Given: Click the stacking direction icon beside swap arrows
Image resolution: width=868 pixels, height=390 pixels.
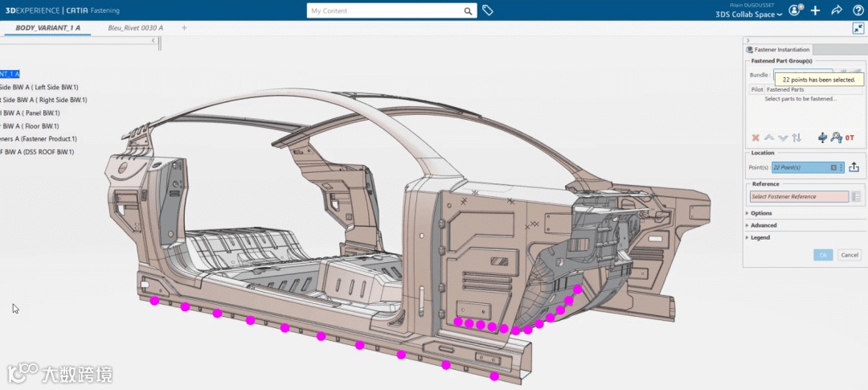Looking at the screenshot, I should coord(823,138).
